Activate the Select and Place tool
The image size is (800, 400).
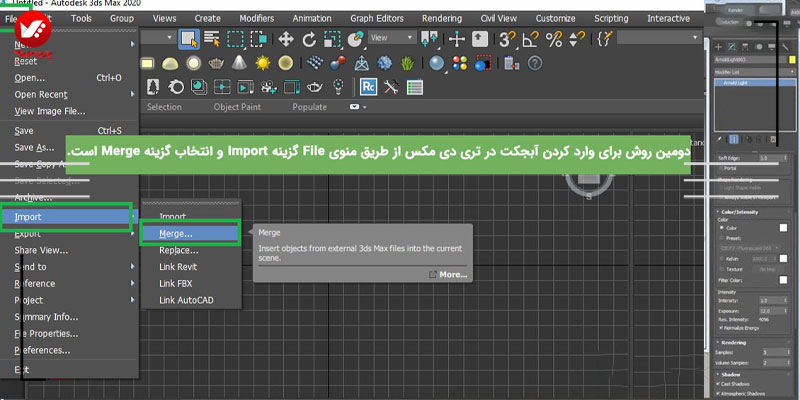tap(355, 39)
